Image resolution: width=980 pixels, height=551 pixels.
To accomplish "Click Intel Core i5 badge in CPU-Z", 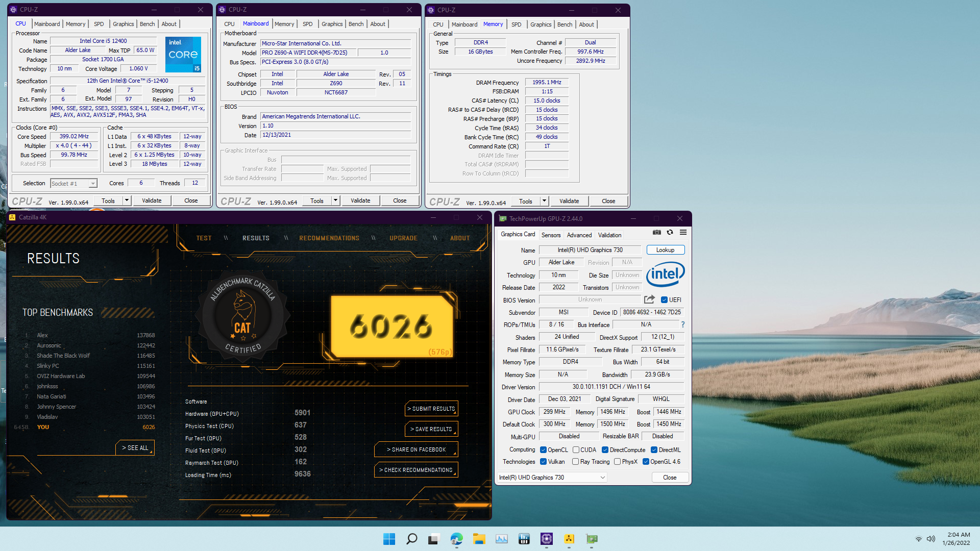I will point(183,54).
